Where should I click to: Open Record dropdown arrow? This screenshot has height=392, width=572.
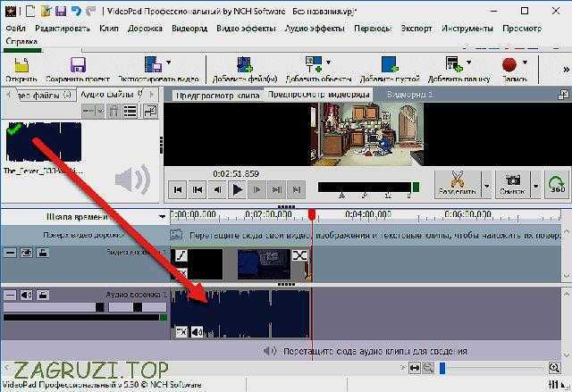tap(525, 63)
